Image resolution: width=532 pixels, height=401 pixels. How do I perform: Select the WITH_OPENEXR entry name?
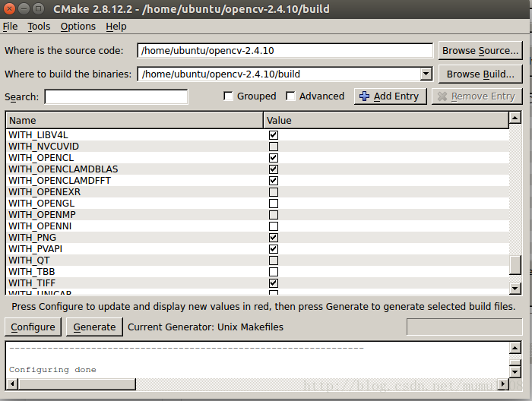tap(45, 192)
